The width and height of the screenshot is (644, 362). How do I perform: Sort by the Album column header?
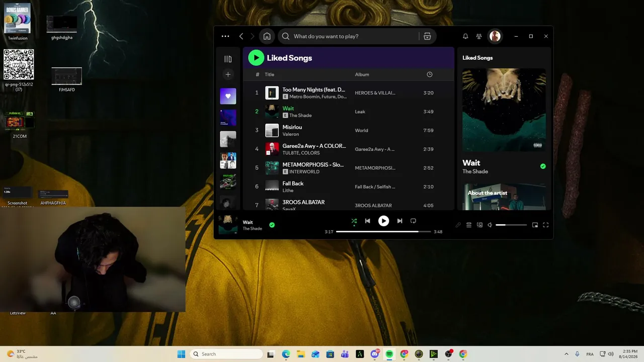tap(362, 74)
